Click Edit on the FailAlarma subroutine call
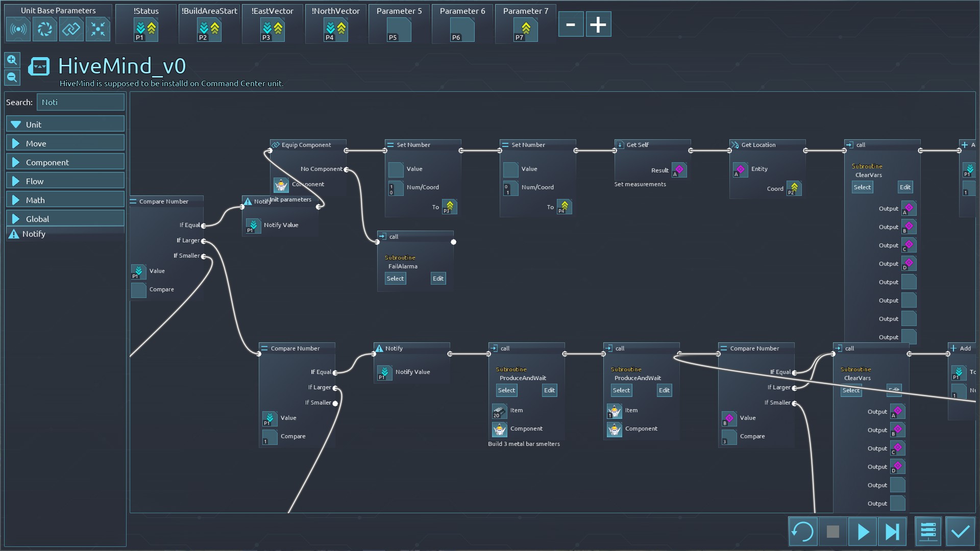Viewport: 980px width, 551px height. (x=438, y=279)
